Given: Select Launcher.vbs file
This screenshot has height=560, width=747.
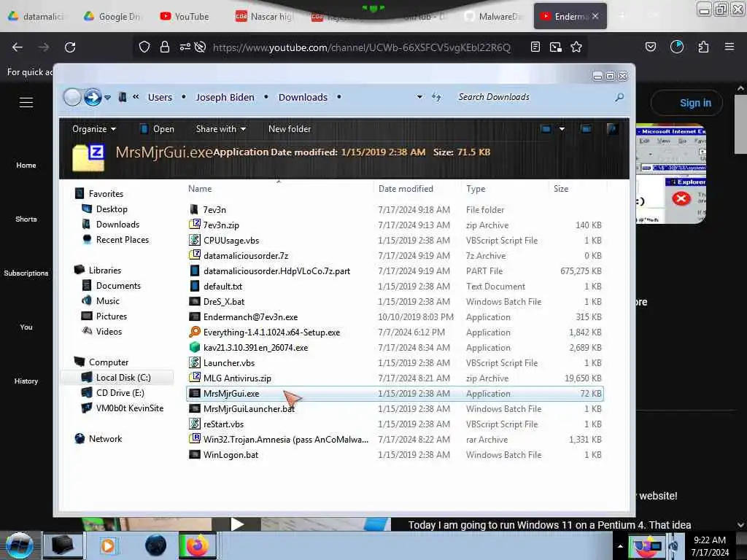Looking at the screenshot, I should pyautogui.click(x=228, y=363).
